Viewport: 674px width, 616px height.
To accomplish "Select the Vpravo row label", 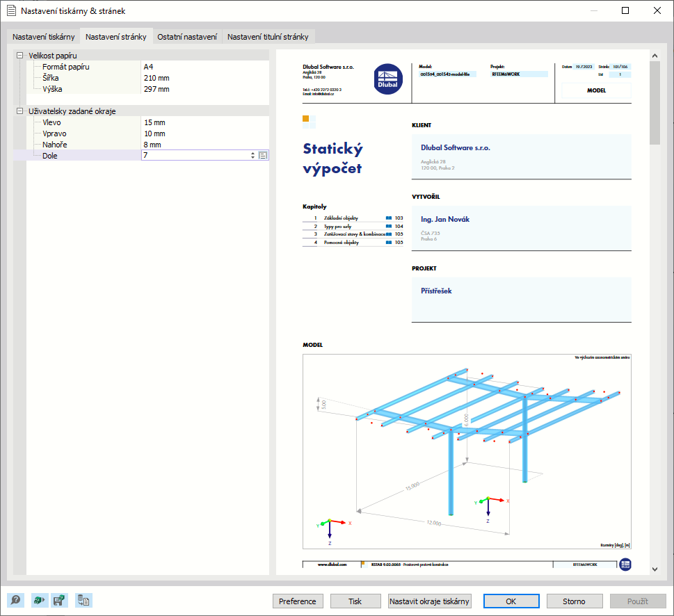I will point(54,133).
